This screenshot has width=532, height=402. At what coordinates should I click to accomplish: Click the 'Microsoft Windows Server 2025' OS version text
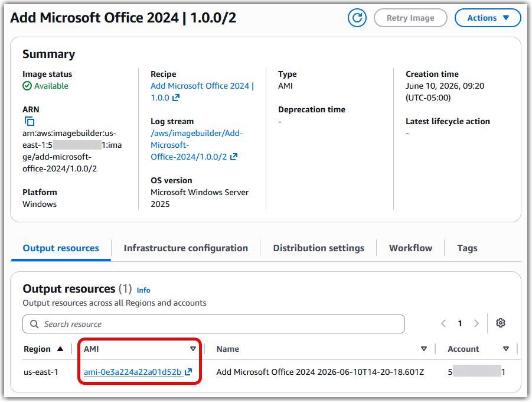200,198
